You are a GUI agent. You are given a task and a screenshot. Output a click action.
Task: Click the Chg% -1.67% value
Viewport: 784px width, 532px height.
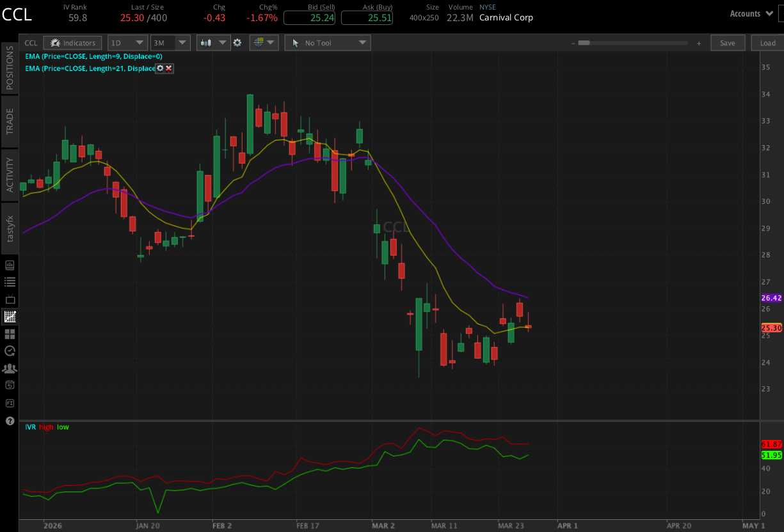click(x=263, y=18)
